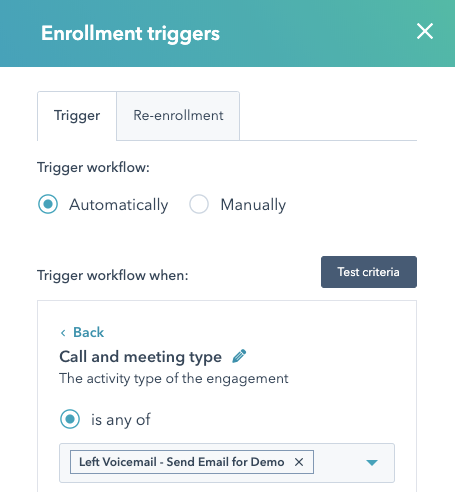Click the 'Manually' option label

click(x=253, y=205)
